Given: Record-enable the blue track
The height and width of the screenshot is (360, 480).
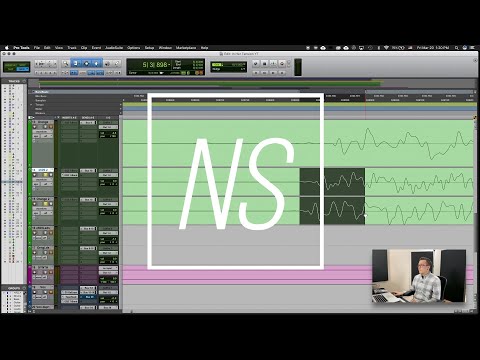Looking at the screenshot, I should point(34,292).
